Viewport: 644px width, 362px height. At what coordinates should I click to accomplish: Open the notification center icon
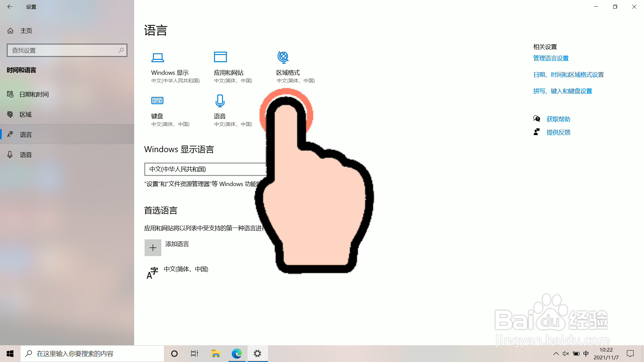pos(630,354)
